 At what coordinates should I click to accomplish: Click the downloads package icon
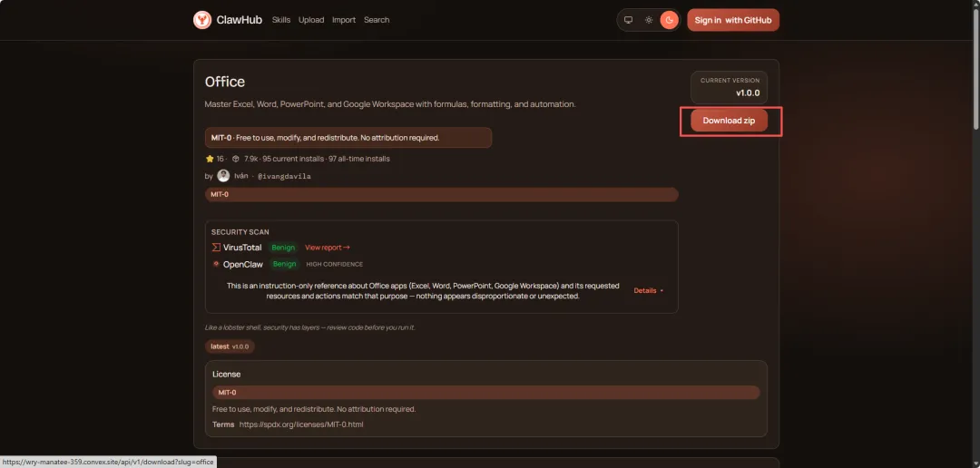click(236, 159)
